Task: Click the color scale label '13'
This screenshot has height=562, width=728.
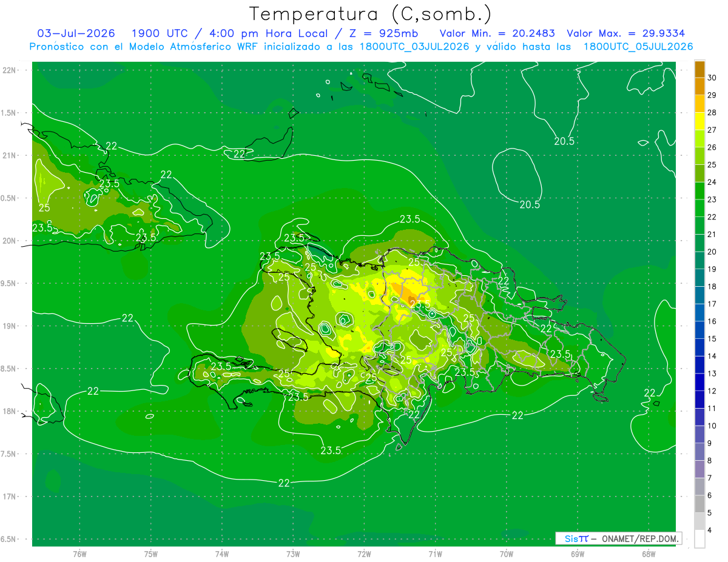Action: pos(712,373)
